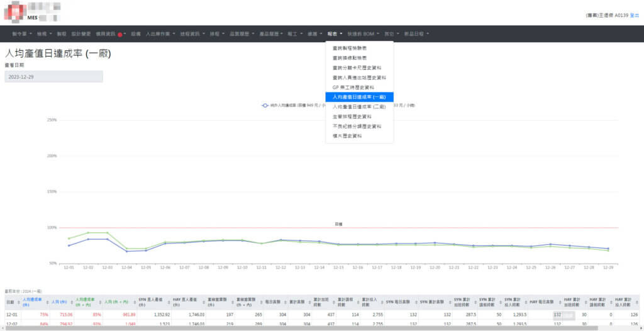The image size is (644, 331).
Task: Click the 12-03 green data point on chart
Action: click(108, 233)
